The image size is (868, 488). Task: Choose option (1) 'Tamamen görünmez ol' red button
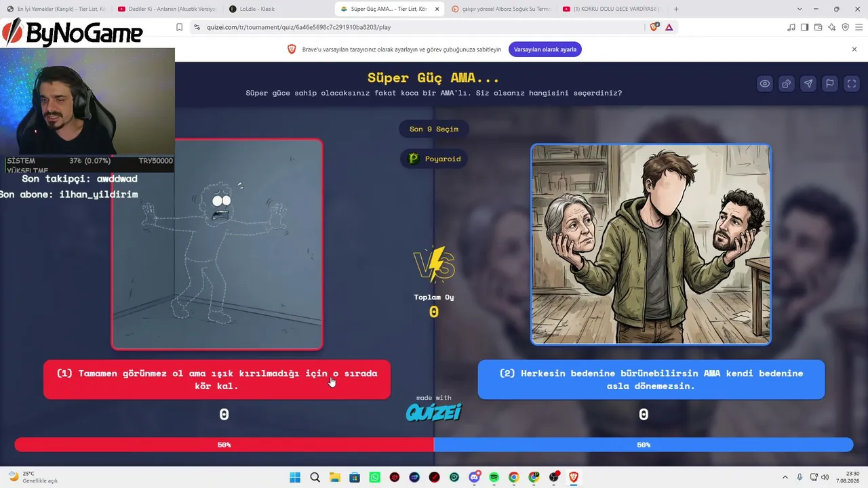click(217, 380)
